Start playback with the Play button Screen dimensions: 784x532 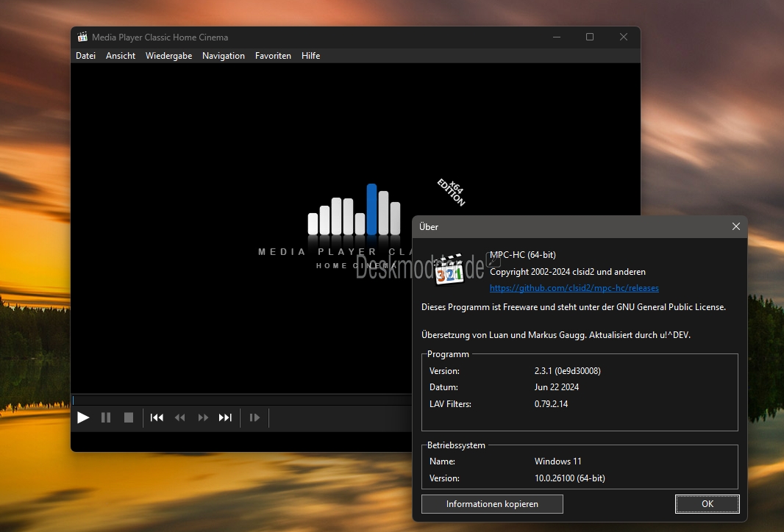click(x=84, y=417)
